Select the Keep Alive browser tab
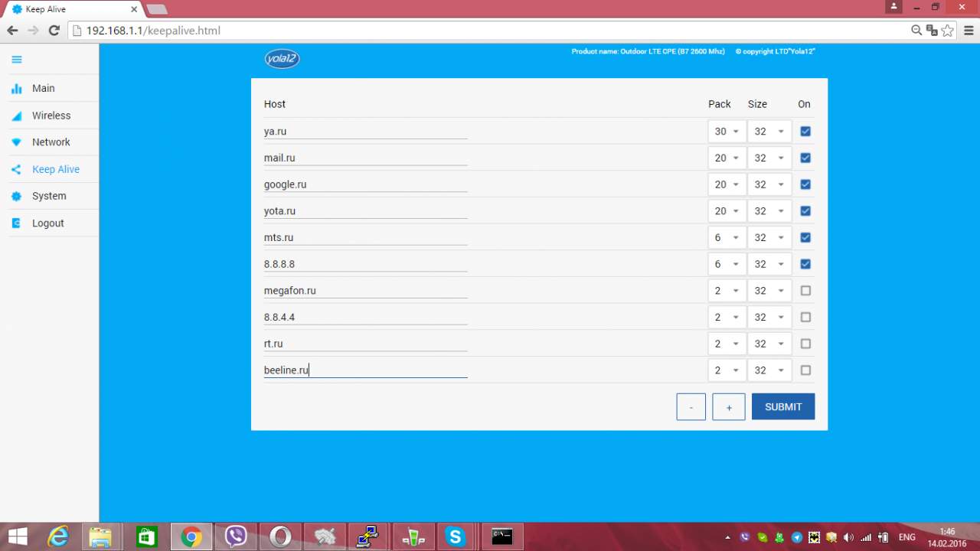 pyautogui.click(x=73, y=9)
